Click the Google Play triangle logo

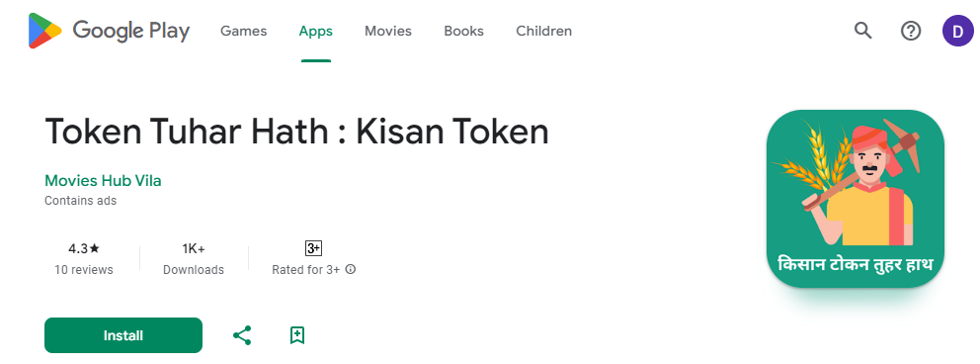45,31
